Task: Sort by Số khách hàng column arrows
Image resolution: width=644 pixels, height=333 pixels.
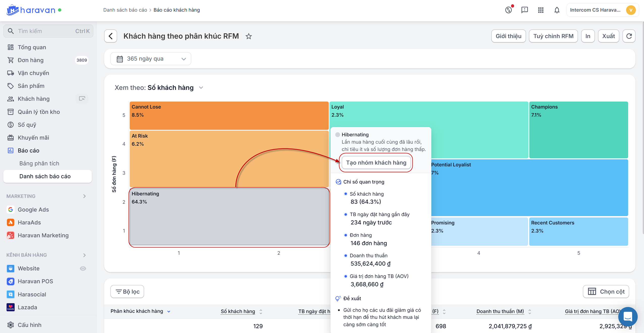Action: tap(261, 312)
